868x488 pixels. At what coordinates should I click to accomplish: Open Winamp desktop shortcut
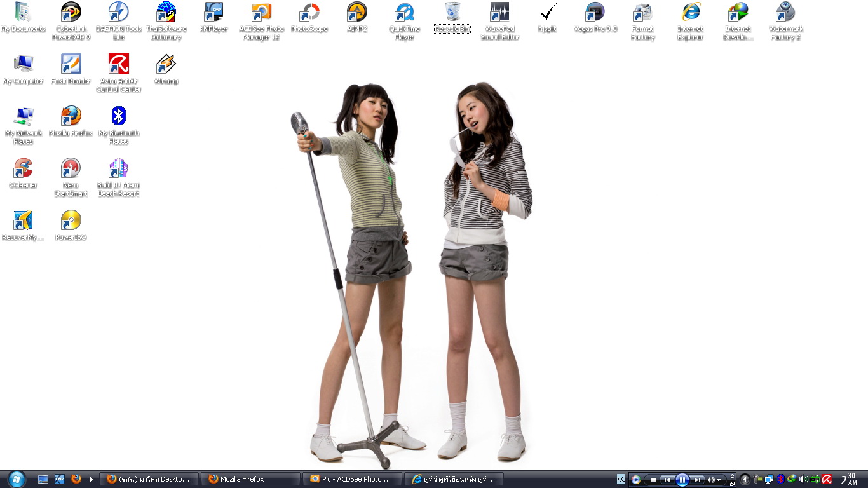pyautogui.click(x=166, y=70)
